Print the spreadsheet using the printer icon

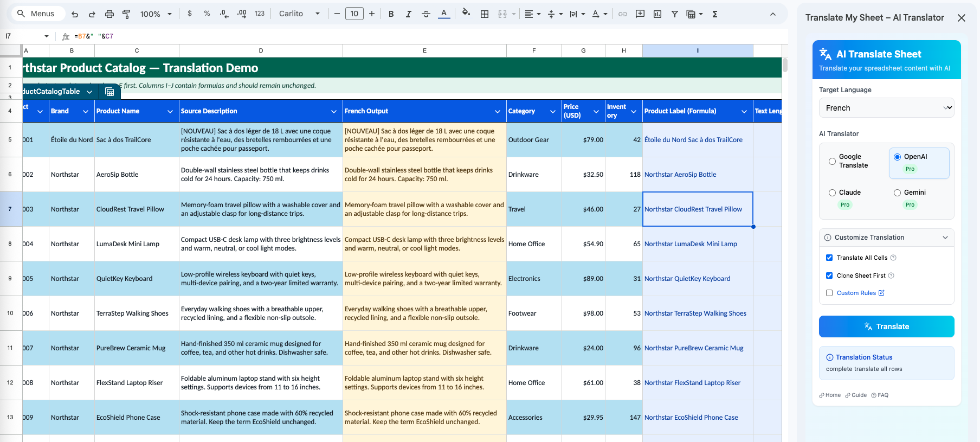click(x=109, y=14)
